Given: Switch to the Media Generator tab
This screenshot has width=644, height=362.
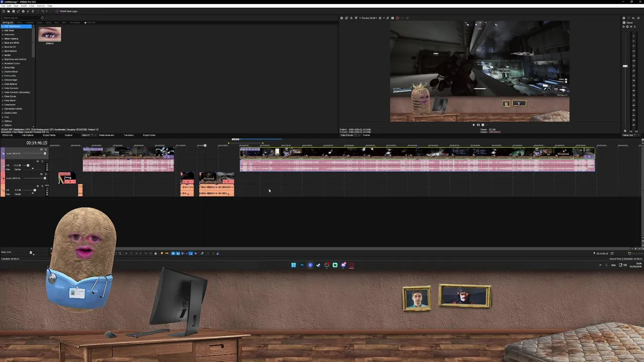Looking at the screenshot, I should click(107, 135).
